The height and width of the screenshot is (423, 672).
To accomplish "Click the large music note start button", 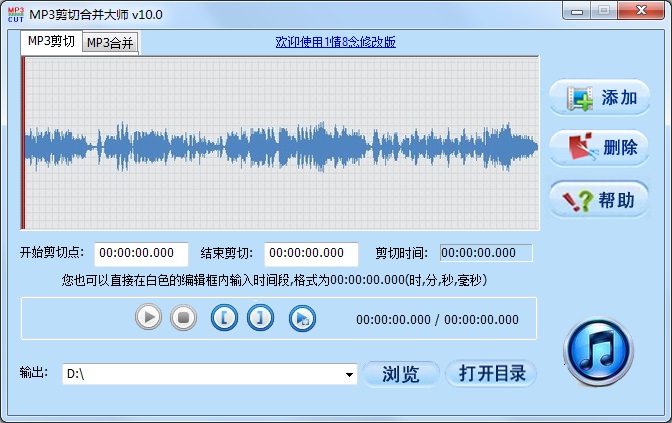I will point(598,351).
